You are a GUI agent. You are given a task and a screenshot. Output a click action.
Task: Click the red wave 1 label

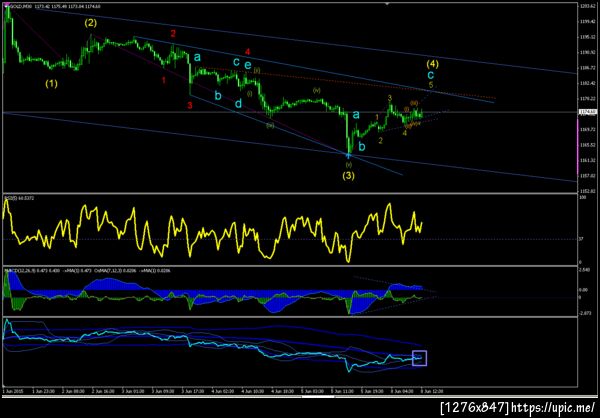[164, 80]
